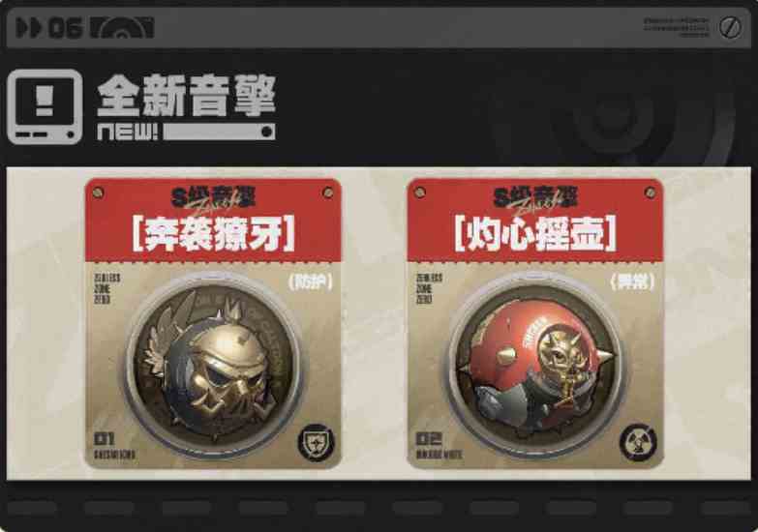Click the cassette logo icon next to 06
This screenshot has height=532, width=758.
tap(122, 27)
